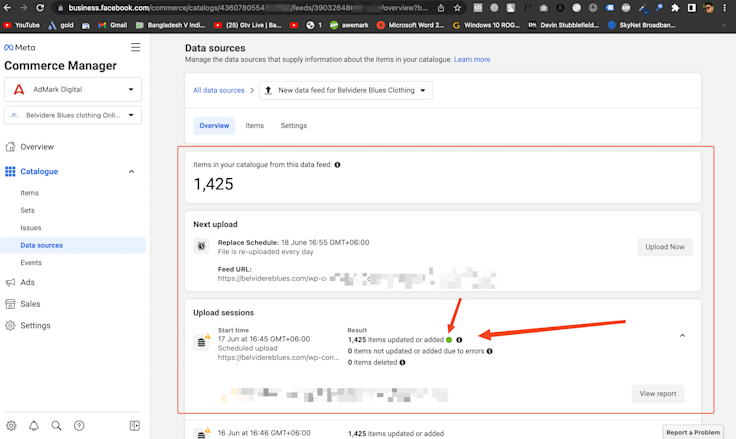736x439 pixels.
Task: Open the Gmail bookmark
Action: 113,25
